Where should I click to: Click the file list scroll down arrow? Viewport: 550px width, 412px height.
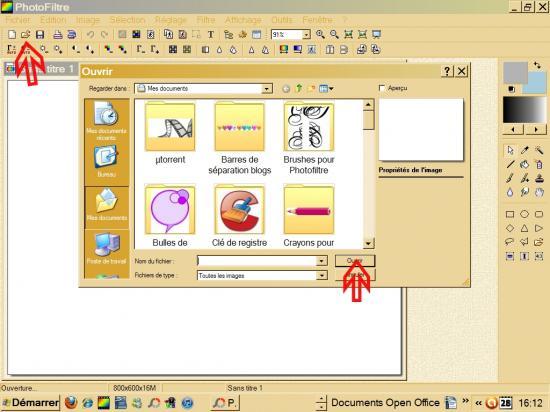368,243
